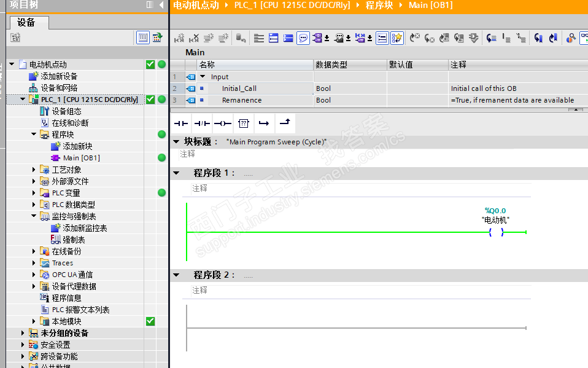The image size is (588, 368).
Task: Toggle absolute/symbolic operands tag icon
Action: point(317,38)
